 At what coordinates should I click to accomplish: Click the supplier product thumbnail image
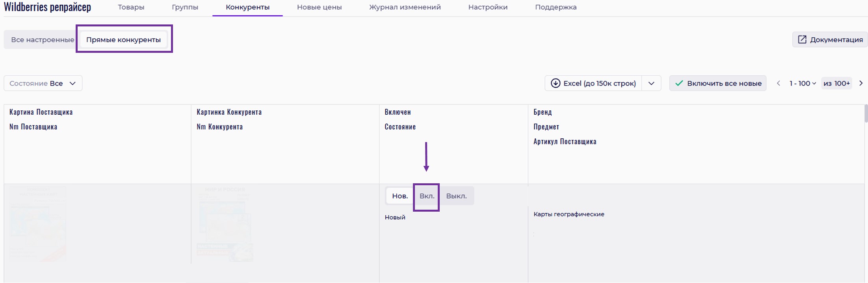tap(37, 224)
